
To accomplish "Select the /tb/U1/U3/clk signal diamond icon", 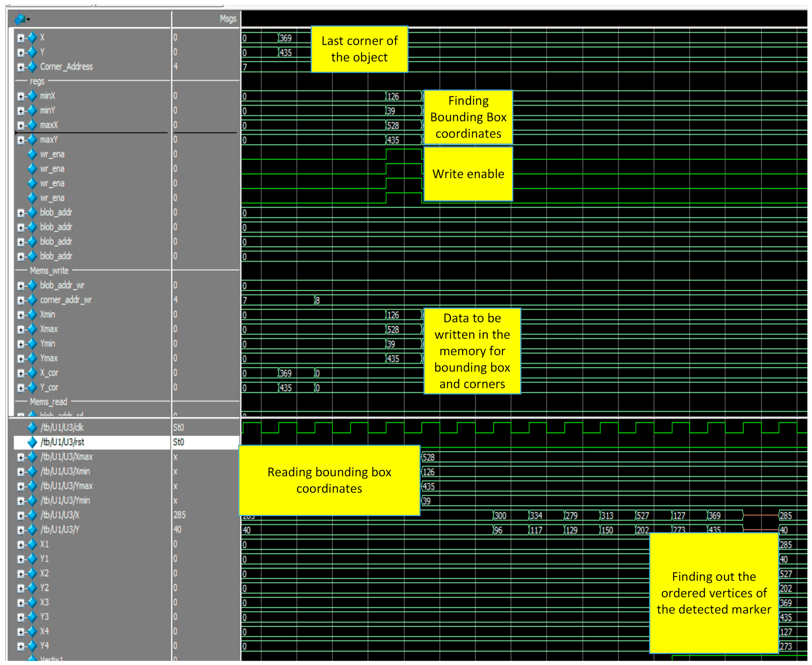I will [x=33, y=427].
